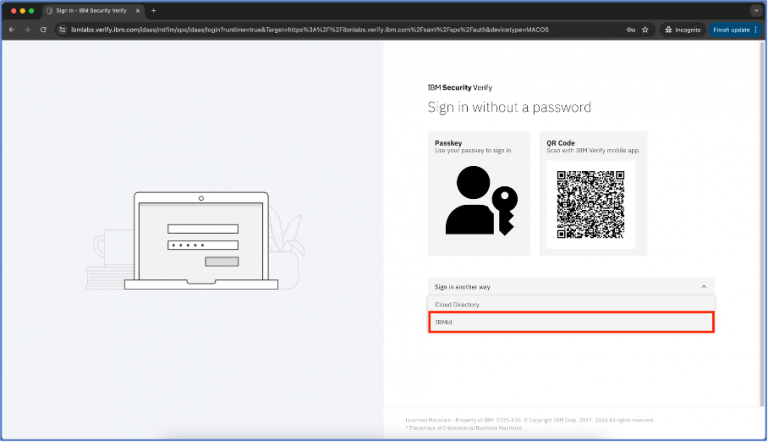Click the site info icon in address bar

pos(62,30)
